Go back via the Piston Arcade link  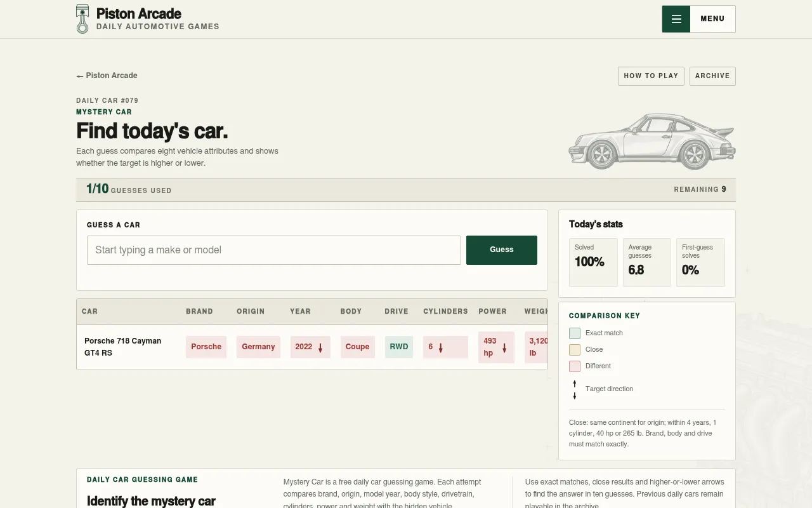tap(107, 76)
